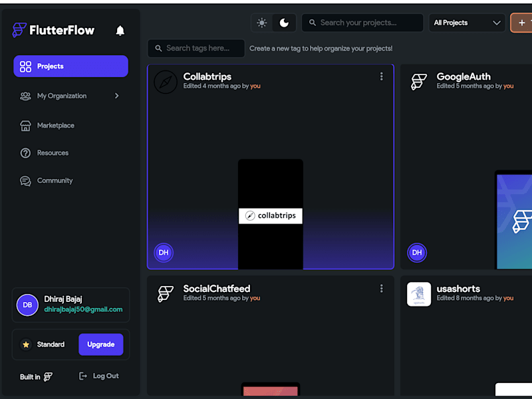Click the Log Out button

pyautogui.click(x=98, y=376)
